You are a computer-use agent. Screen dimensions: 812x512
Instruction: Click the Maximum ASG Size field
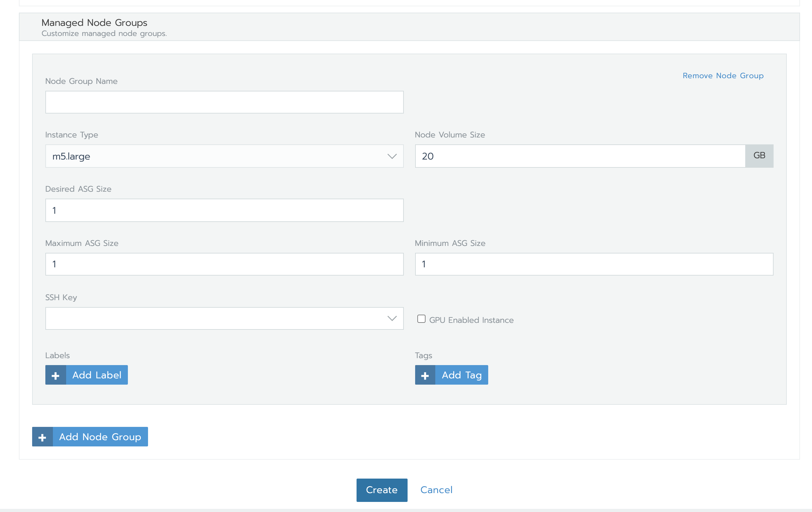click(x=224, y=264)
